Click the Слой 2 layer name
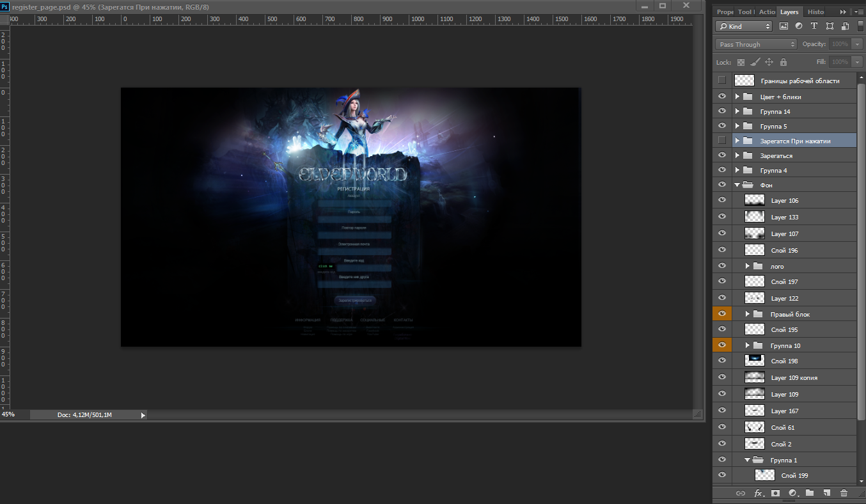 coord(781,444)
